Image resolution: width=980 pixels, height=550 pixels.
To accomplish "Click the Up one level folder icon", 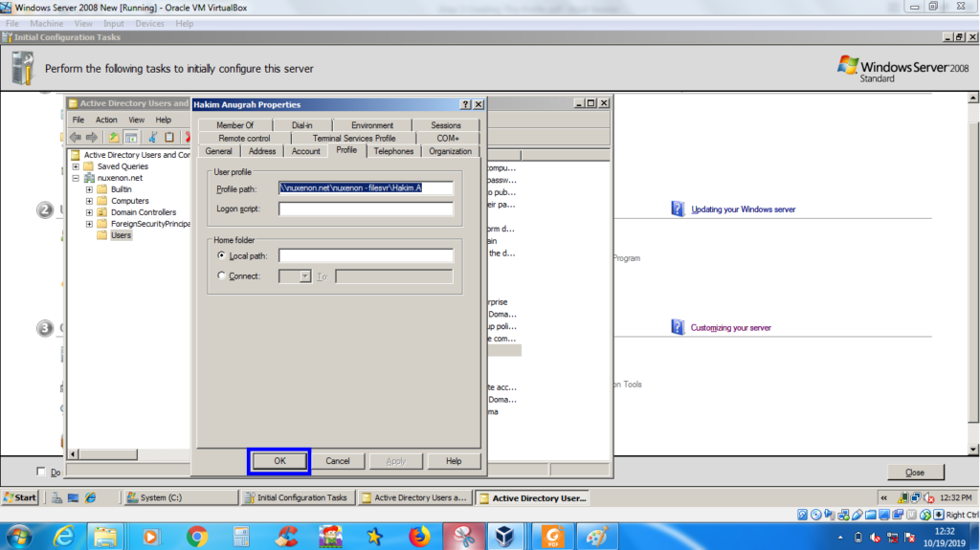I will (x=113, y=137).
